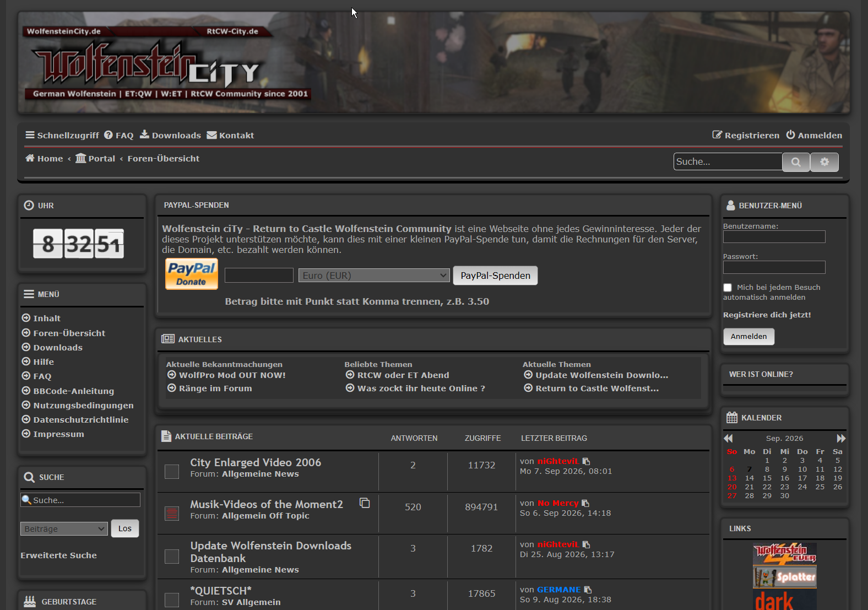Image resolution: width=868 pixels, height=610 pixels.
Task: Select Foren-Übersicht in the sidebar menu
Action: point(69,333)
